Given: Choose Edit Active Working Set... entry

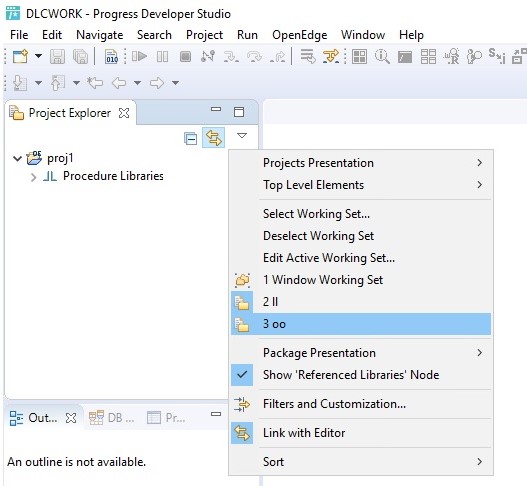Looking at the screenshot, I should [x=361, y=258].
